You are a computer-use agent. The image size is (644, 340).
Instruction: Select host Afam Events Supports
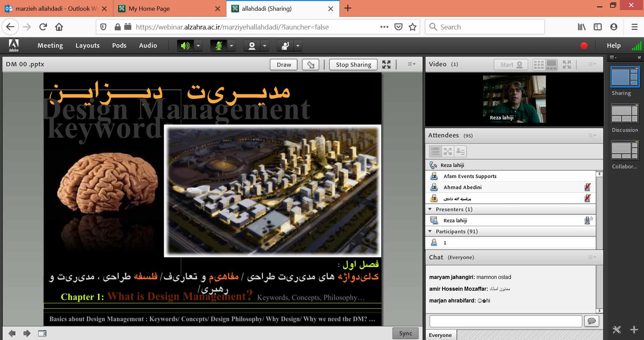tap(511, 176)
